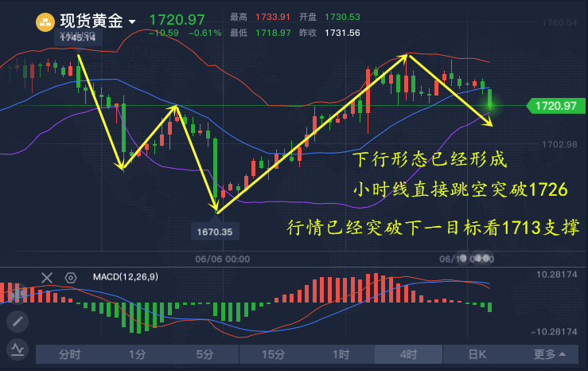Click the green 1720.97 current price tag

point(555,105)
